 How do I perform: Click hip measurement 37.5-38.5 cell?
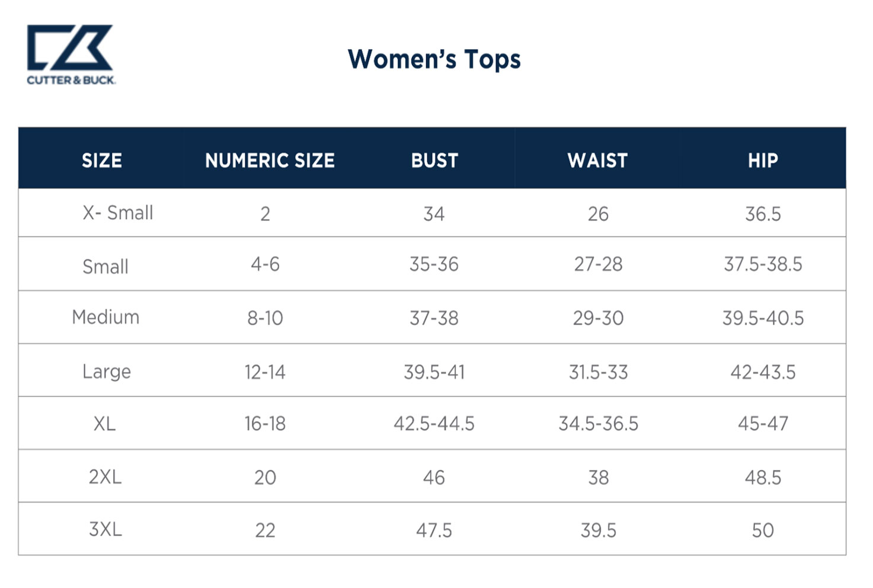[763, 264]
